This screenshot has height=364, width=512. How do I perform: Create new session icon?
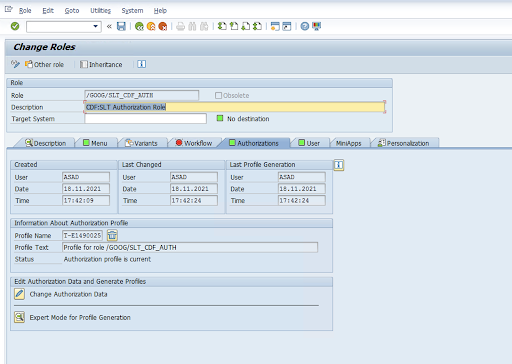click(x=275, y=26)
